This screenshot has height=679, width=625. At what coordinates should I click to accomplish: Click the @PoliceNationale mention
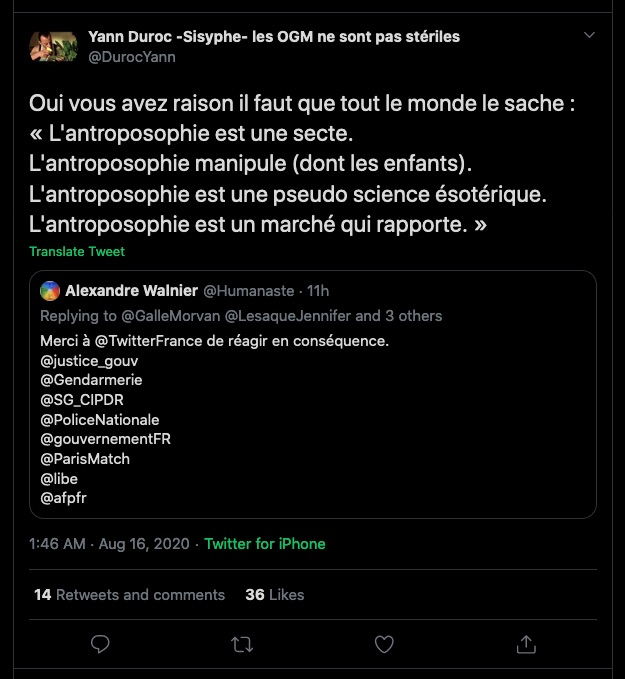pos(100,420)
